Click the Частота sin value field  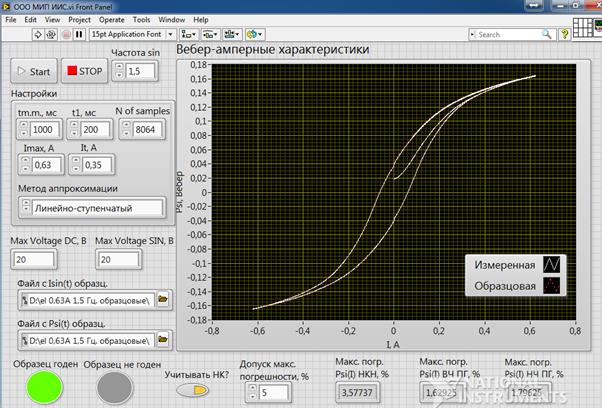point(140,71)
